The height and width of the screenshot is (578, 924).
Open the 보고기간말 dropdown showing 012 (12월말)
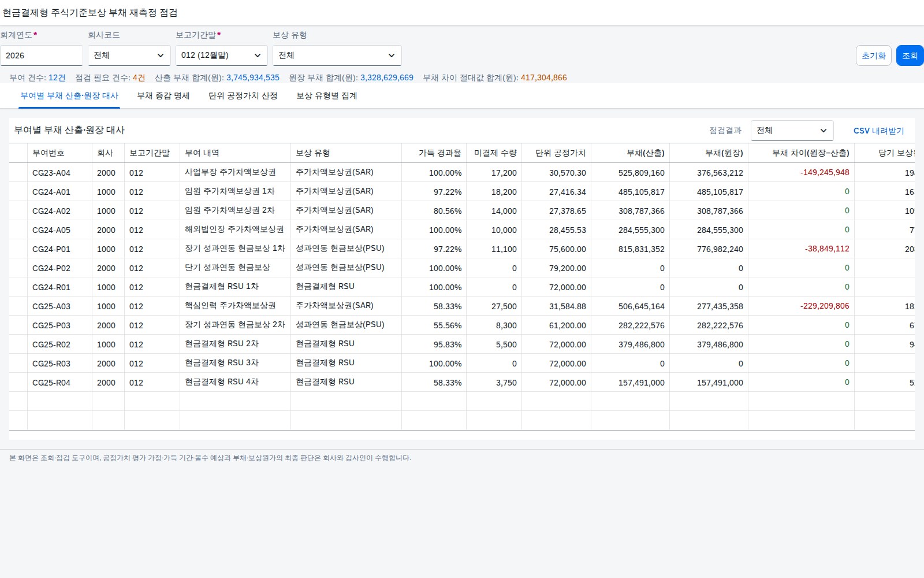222,55
